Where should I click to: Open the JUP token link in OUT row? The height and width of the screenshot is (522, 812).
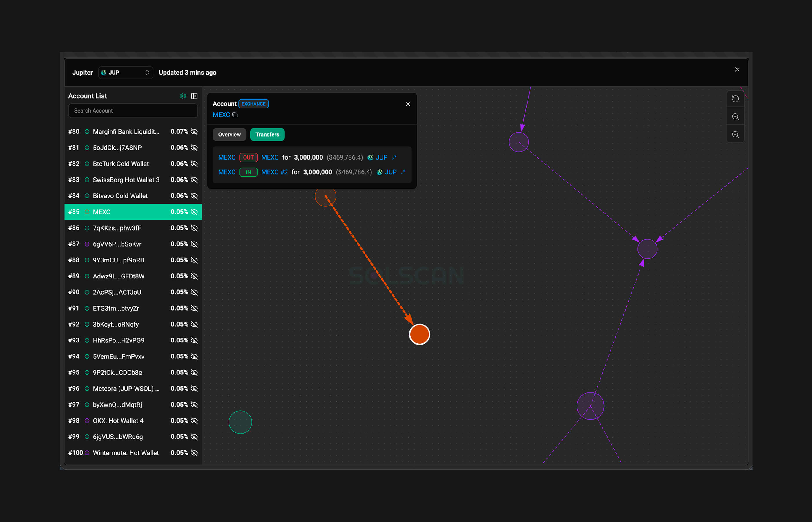tap(382, 157)
